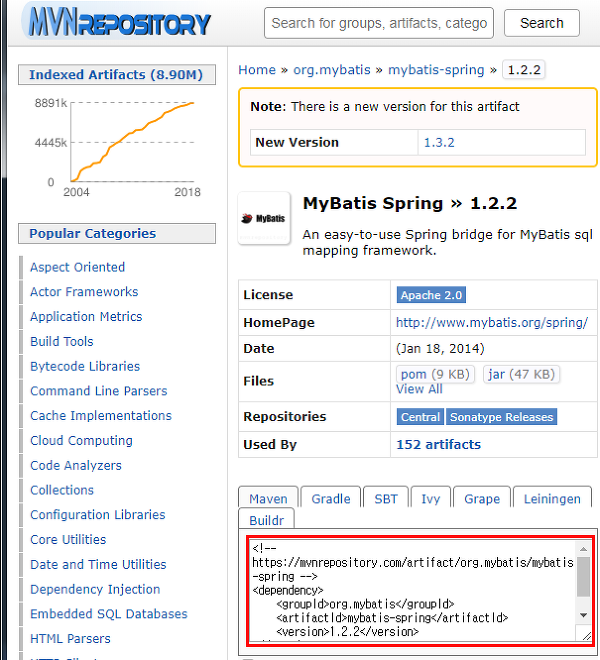Click the snippet textarea scrollbar thumb
Screen dimensions: 600x660
click(583, 577)
